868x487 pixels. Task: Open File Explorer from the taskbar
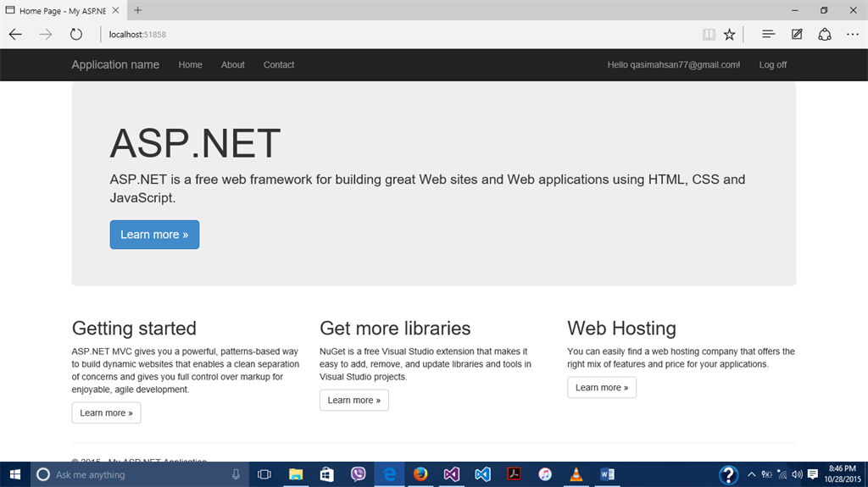(296, 474)
